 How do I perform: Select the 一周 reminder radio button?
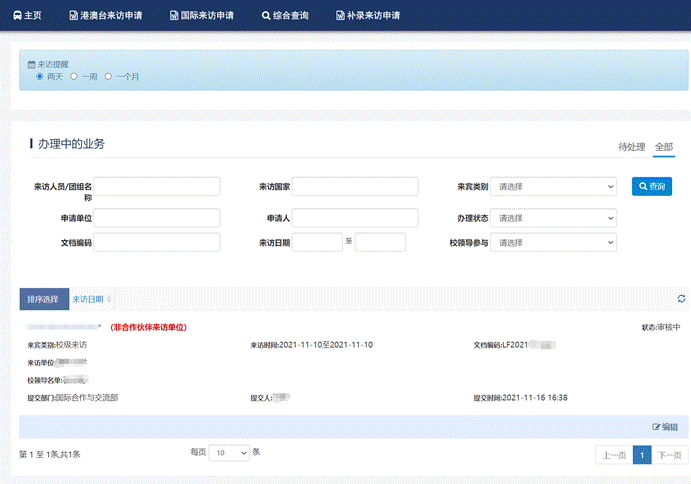(x=74, y=76)
